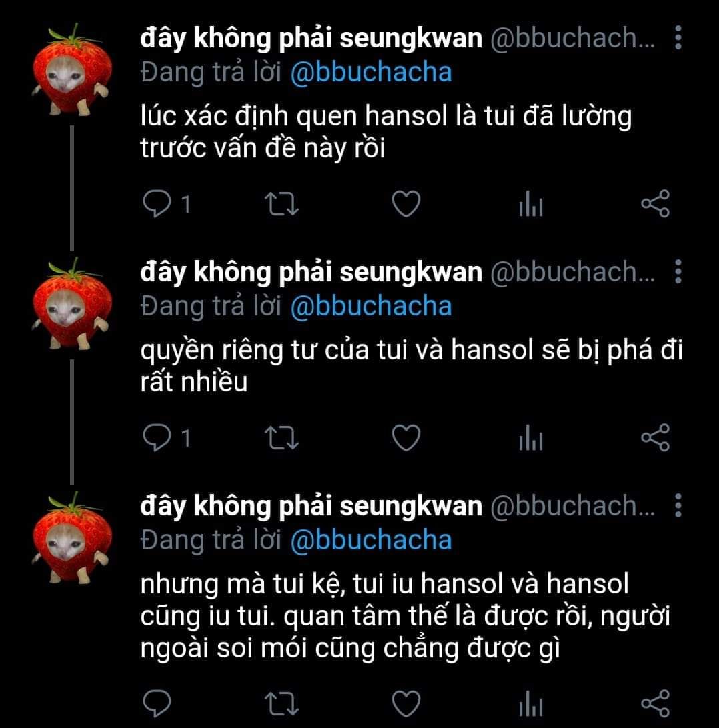Open more options menu on second tweet
This screenshot has width=719, height=728.
pyautogui.click(x=678, y=271)
